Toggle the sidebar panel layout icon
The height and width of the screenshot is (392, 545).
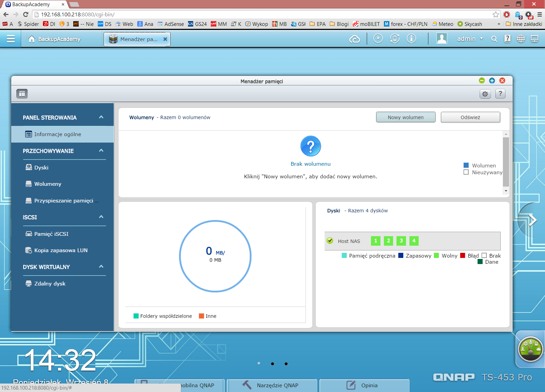coord(22,94)
